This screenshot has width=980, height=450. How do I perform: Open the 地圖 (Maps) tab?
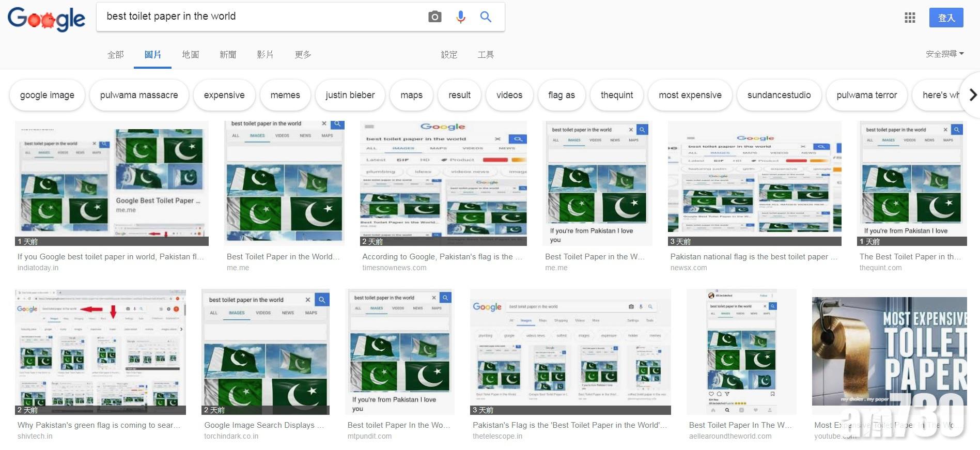coord(190,54)
